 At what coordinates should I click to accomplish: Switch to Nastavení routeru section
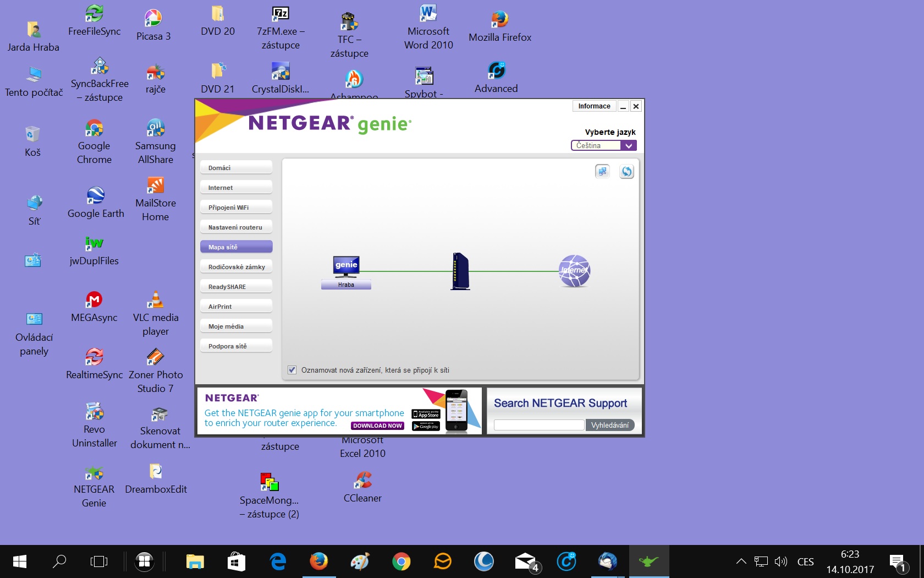point(236,227)
